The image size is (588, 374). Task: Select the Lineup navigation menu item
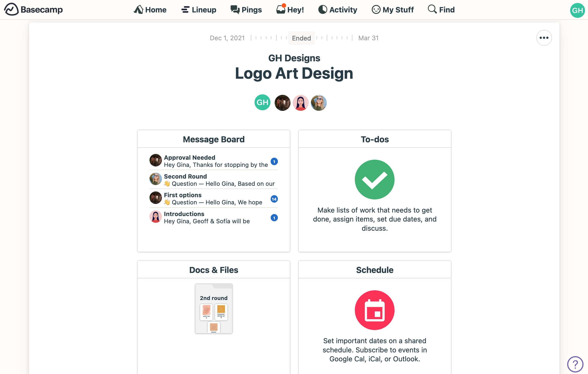pyautogui.click(x=199, y=9)
